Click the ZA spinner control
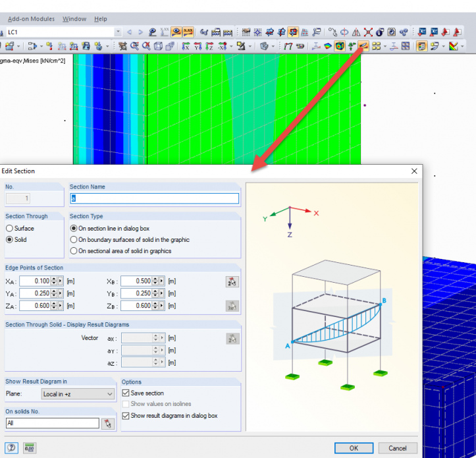Viewport: 476px width, 458px height. tap(54, 305)
